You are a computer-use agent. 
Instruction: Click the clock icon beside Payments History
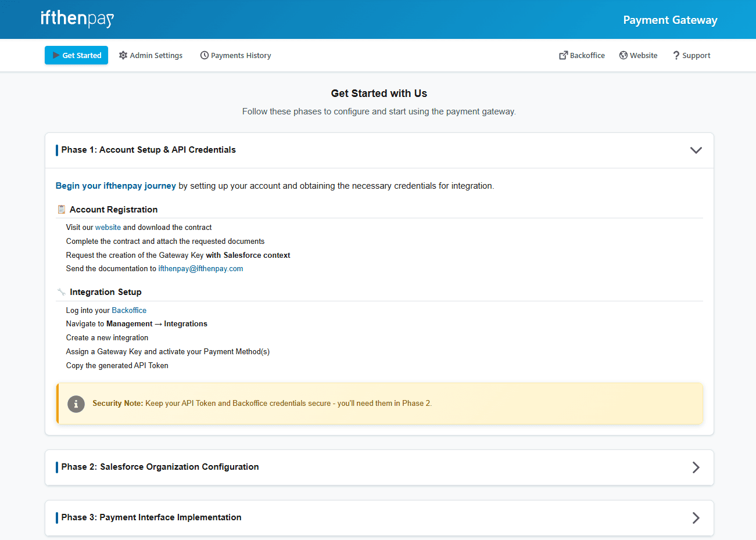click(x=205, y=55)
